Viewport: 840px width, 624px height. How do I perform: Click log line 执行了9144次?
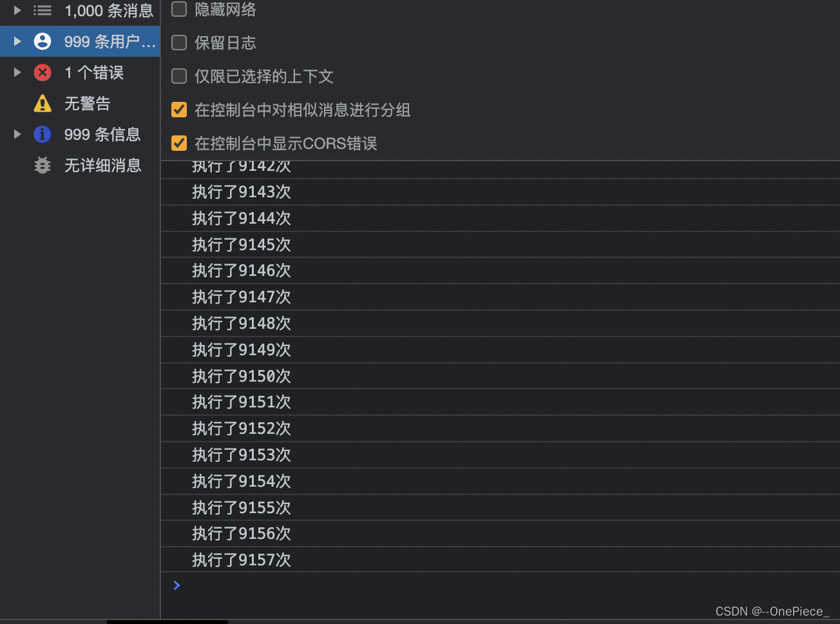tap(501, 219)
